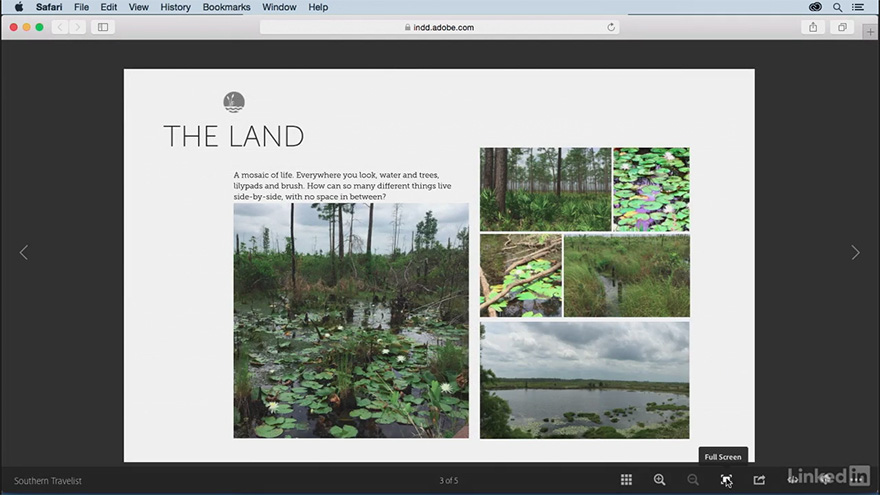Open the Apple menu
The image size is (880, 495).
point(19,7)
